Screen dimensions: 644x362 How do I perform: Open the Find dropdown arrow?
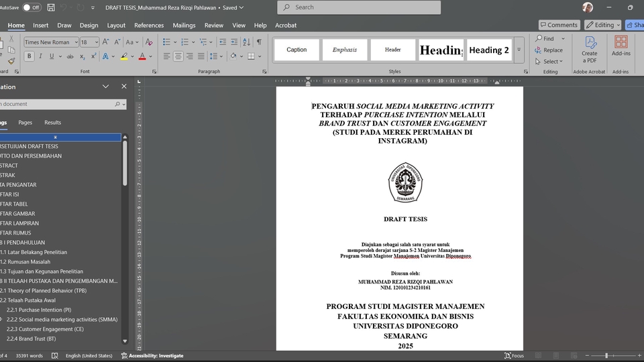pyautogui.click(x=563, y=39)
